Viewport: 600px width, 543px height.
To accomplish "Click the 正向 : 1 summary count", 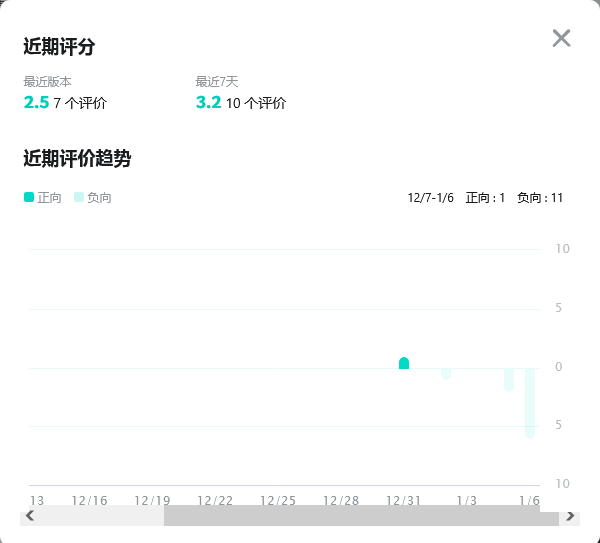I will (x=485, y=198).
